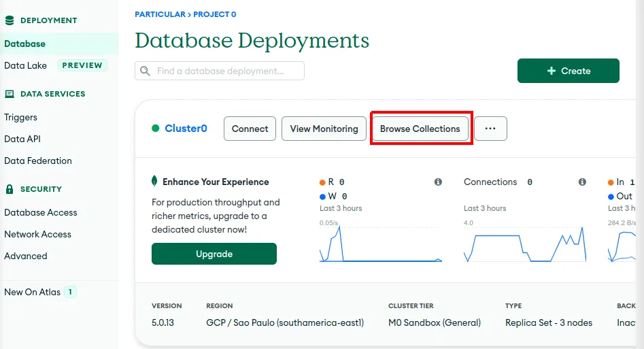Click the plus Create button

pos(568,71)
